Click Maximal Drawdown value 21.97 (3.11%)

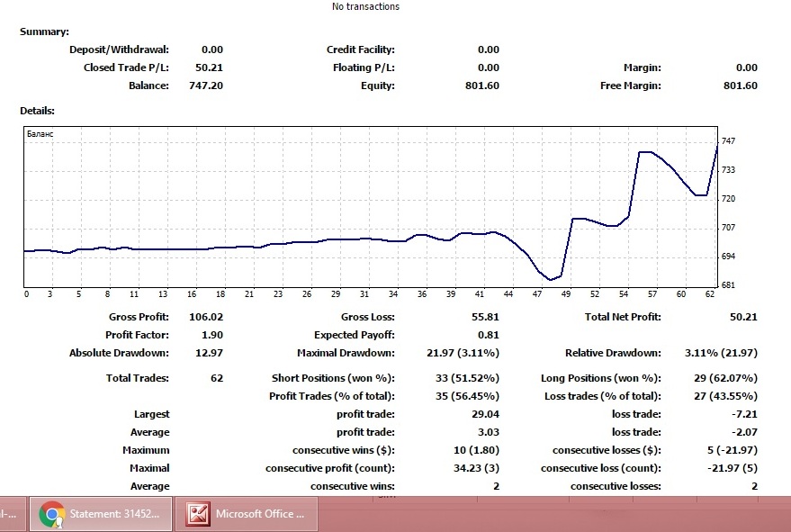[463, 354]
